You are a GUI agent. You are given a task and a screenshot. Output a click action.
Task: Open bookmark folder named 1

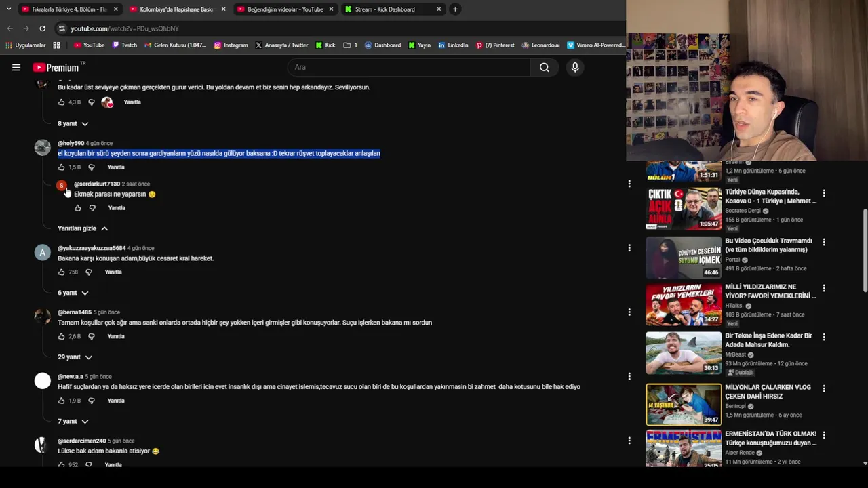click(x=351, y=45)
